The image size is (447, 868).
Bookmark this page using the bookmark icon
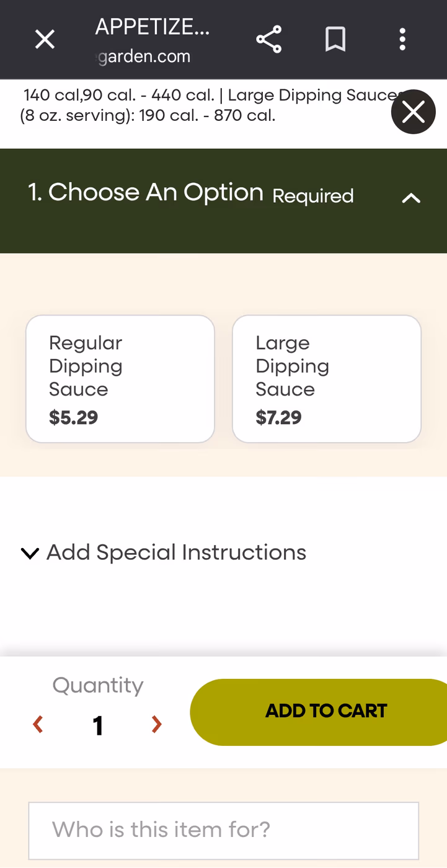coord(335,40)
